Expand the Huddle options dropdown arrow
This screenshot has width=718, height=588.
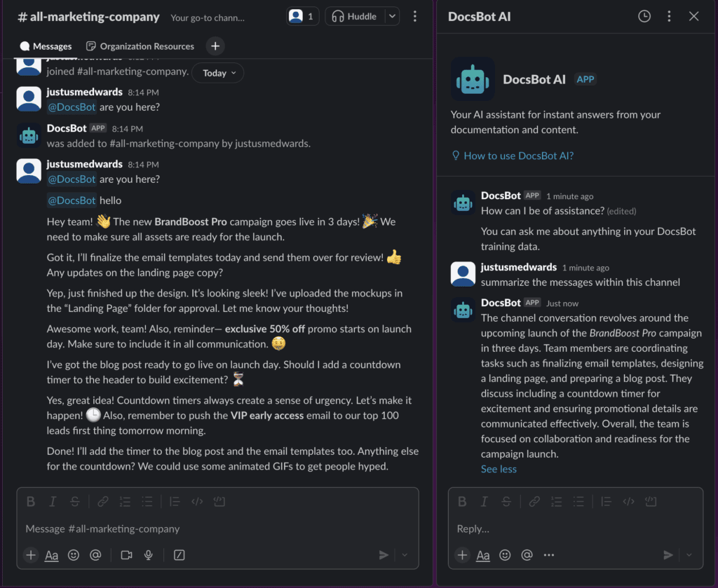pos(393,16)
